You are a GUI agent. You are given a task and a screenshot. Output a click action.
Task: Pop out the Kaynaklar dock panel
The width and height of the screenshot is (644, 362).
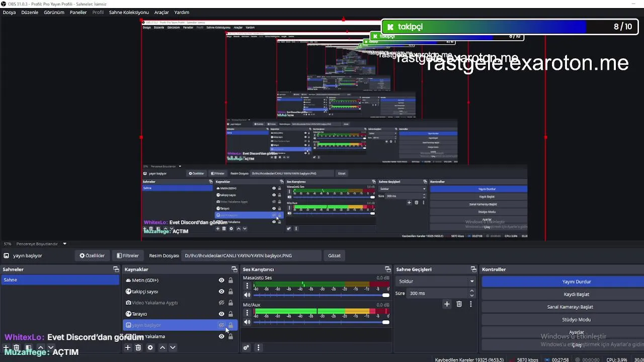pyautogui.click(x=234, y=269)
